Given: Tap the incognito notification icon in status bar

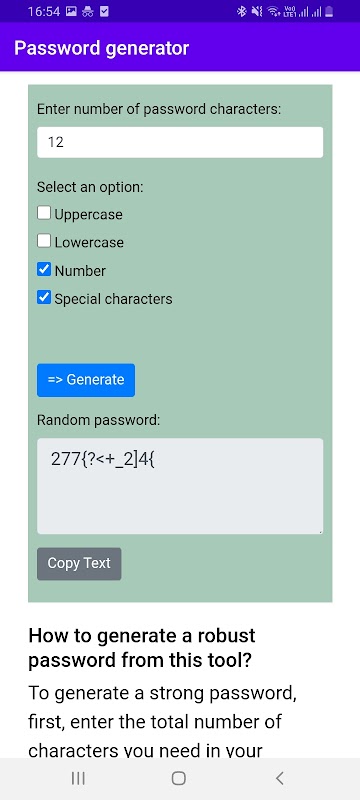Looking at the screenshot, I should (88, 11).
